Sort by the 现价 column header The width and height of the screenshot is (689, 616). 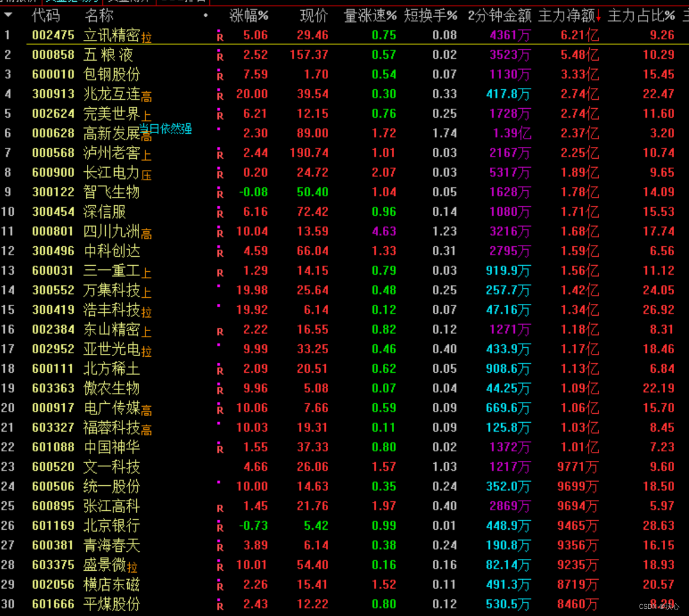click(x=314, y=16)
